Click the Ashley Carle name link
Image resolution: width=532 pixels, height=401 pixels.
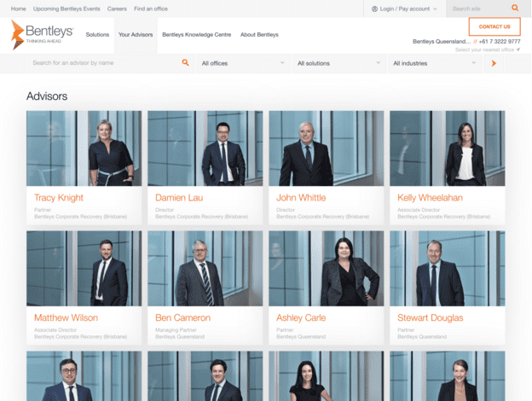tap(301, 317)
